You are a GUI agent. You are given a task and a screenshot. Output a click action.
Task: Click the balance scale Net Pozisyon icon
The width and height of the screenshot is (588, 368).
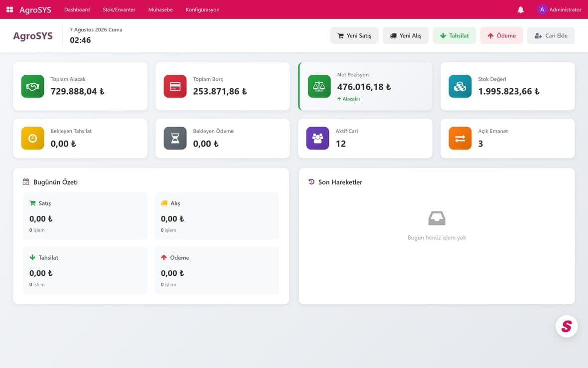[319, 86]
